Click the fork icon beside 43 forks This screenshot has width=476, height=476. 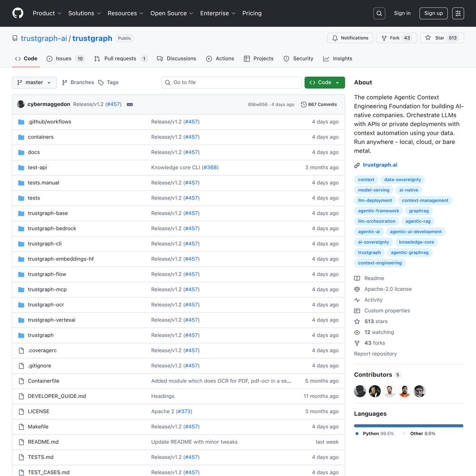pyautogui.click(x=357, y=343)
